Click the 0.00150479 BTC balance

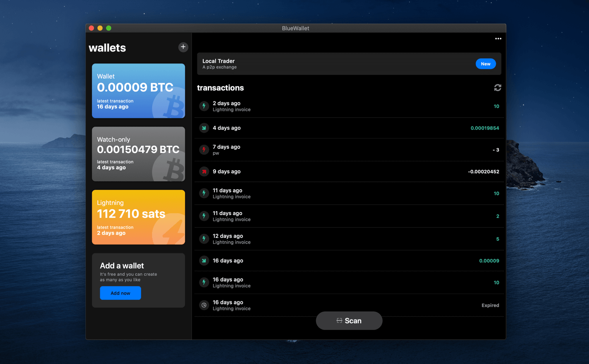pos(138,149)
